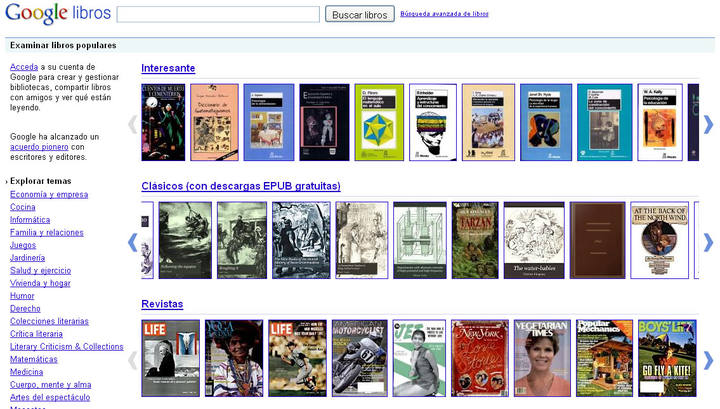
Task: Open the Yoga Journal magazine cover
Action: 234,358
